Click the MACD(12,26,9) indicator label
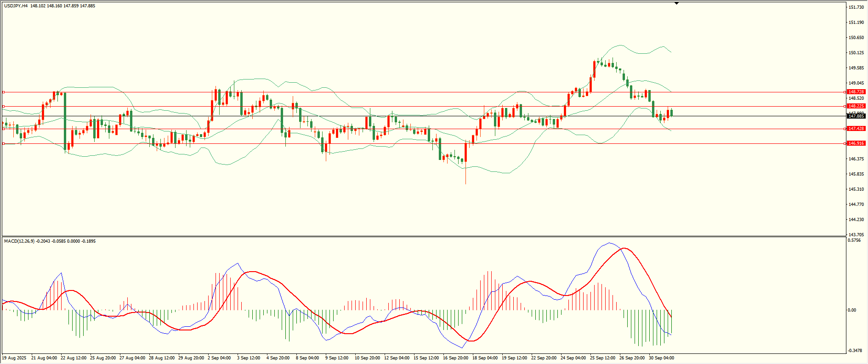This screenshot has height=364, width=868. 19,241
